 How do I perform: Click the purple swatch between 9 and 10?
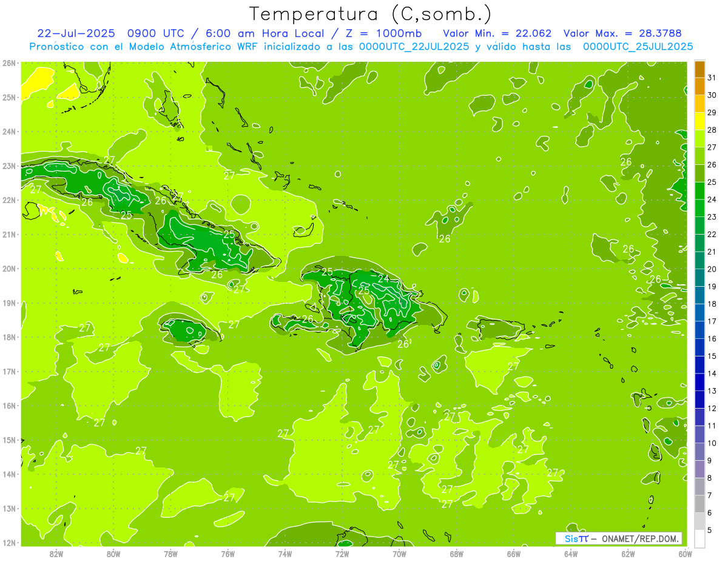click(x=699, y=452)
